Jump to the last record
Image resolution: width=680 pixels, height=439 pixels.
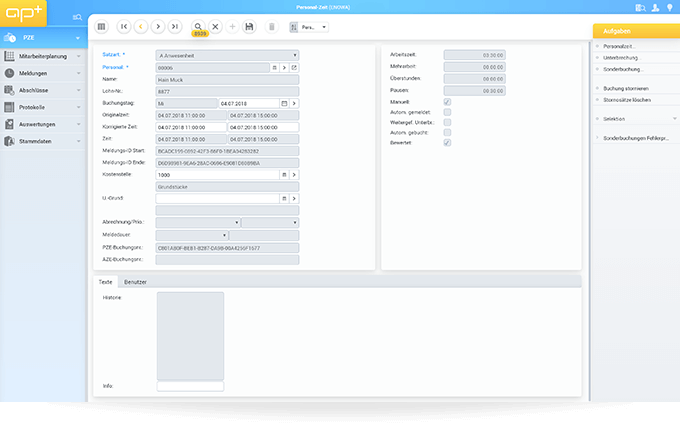tap(176, 27)
